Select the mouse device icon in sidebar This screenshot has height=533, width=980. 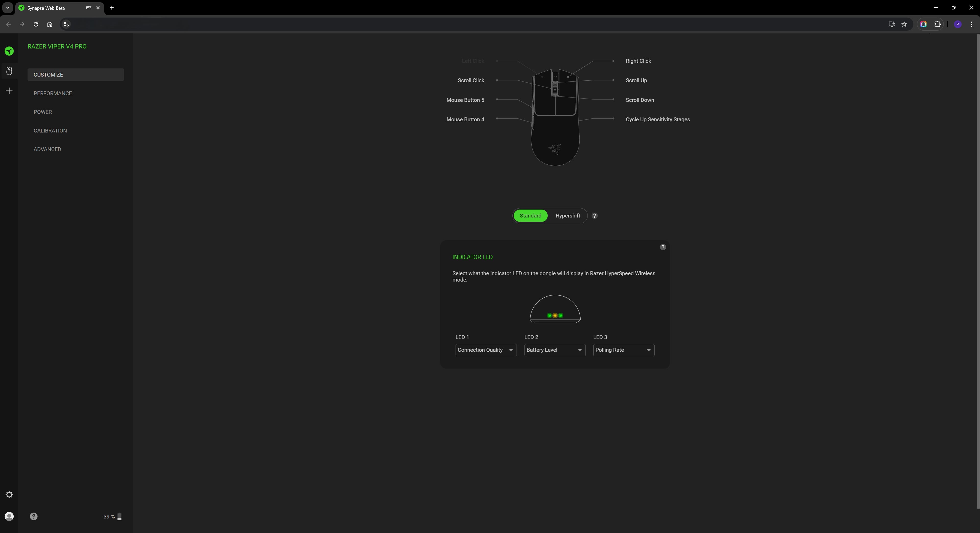coord(9,71)
